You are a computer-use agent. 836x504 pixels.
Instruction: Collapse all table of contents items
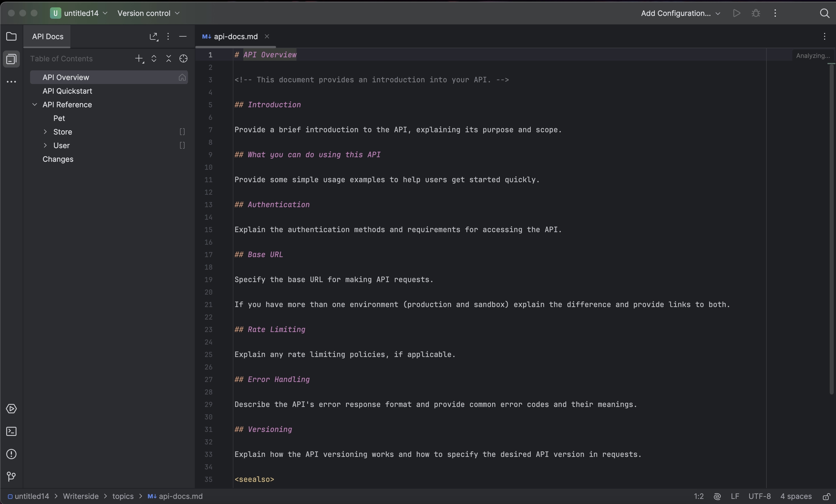coord(169,59)
